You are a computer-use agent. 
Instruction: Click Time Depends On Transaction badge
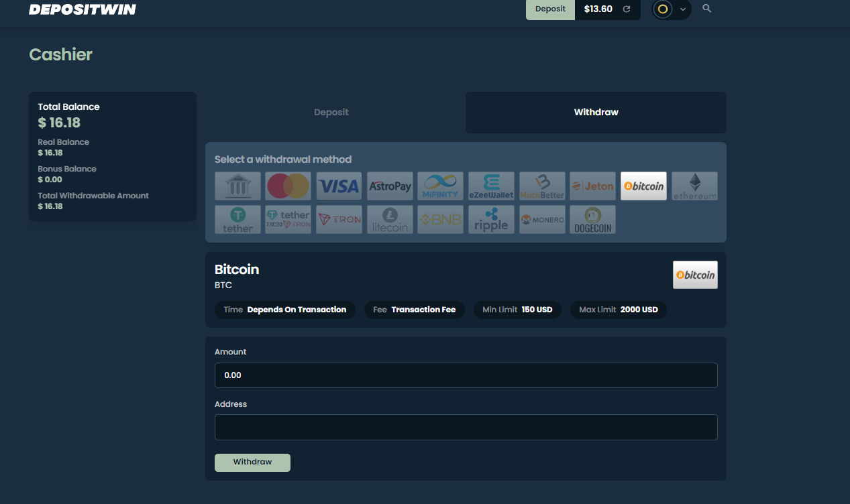(285, 310)
